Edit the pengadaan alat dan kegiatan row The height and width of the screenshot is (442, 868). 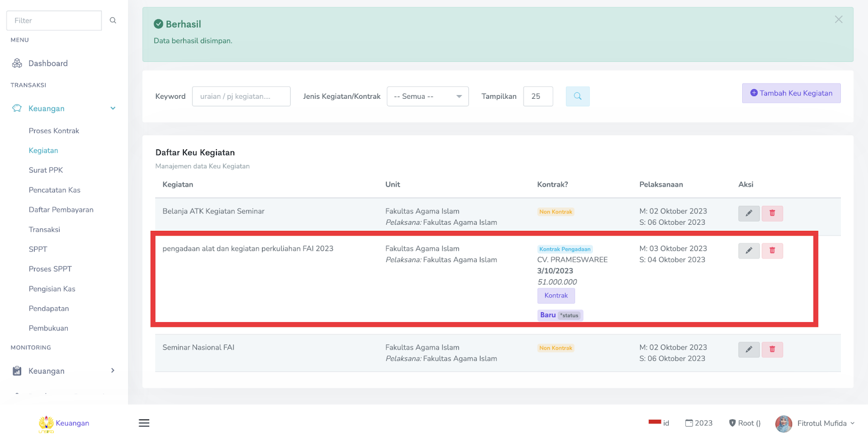click(x=749, y=251)
